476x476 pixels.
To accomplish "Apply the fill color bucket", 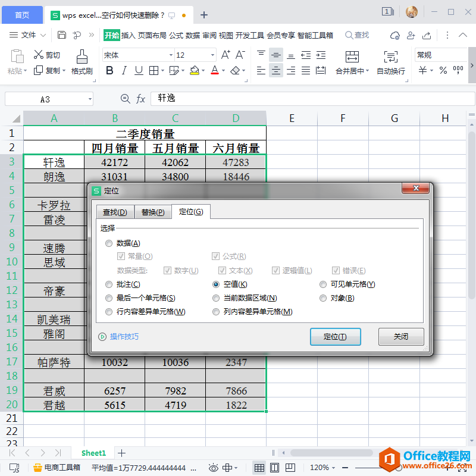I will (195, 70).
